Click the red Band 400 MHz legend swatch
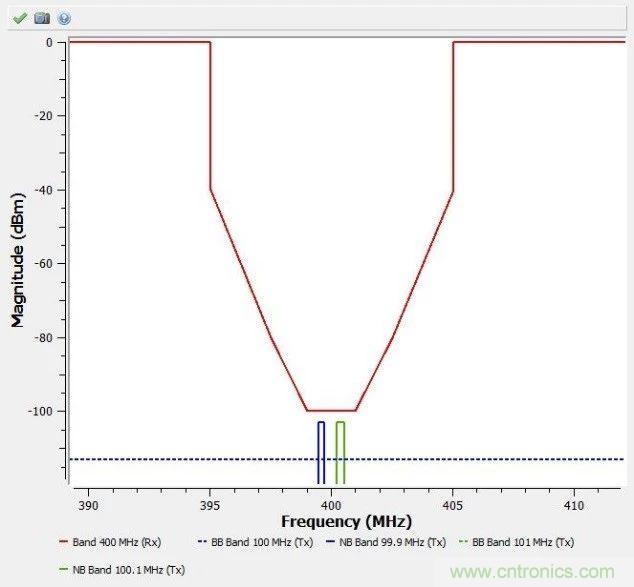The height and width of the screenshot is (587, 634). click(x=63, y=542)
